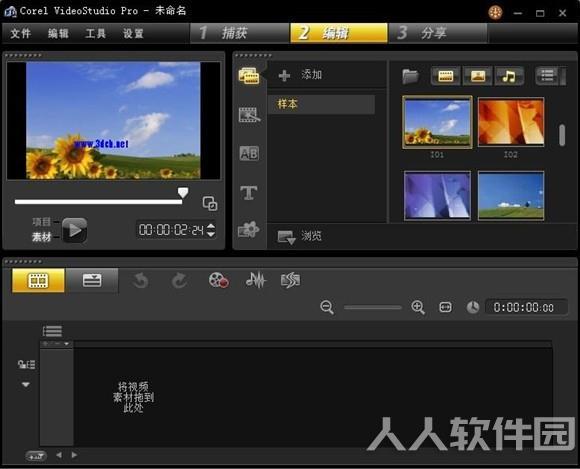This screenshot has height=469, width=580.
Task: Select the purple abstract thumbnail
Action: (437, 195)
